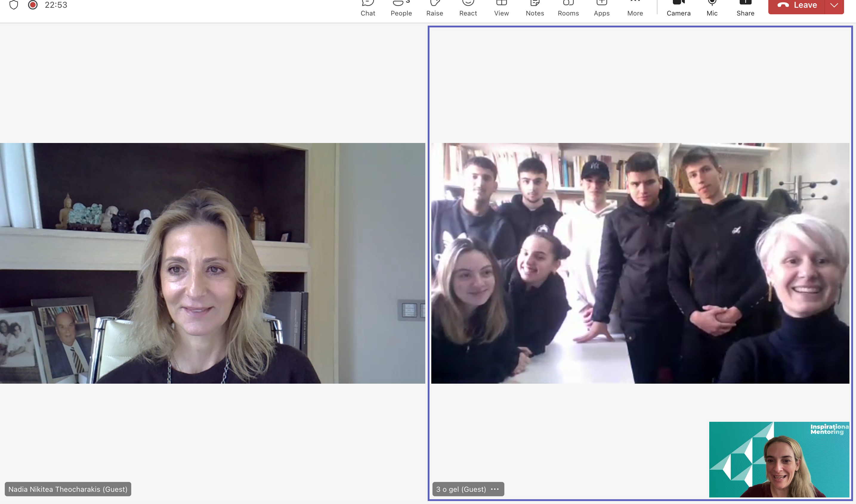Leave the meeting
Viewport: 856px width, 504px height.
point(797,5)
